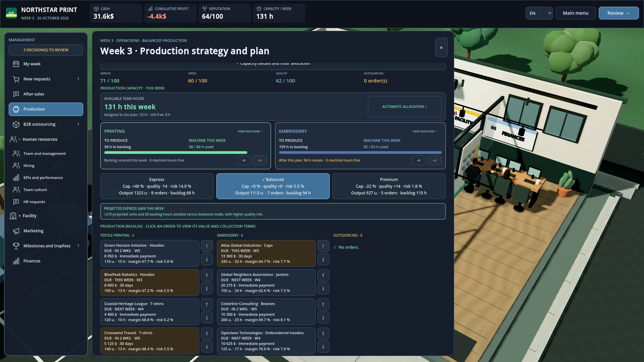Increase Embroidery hours by 5
Viewport: 644px width, 362px height.
434,161
